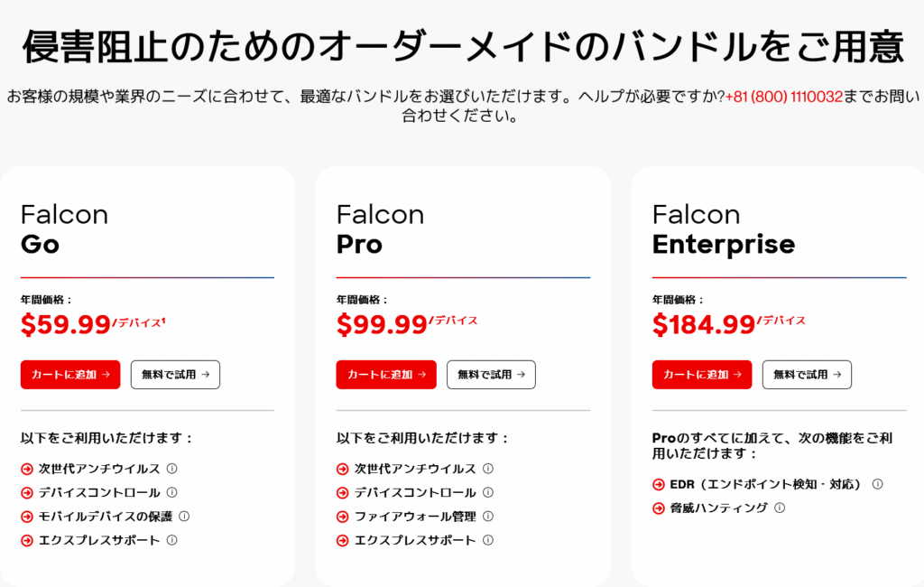Viewport: 924px width, 587px height.
Task: Click 無料で試用 under Falcon Pro
Action: click(491, 375)
